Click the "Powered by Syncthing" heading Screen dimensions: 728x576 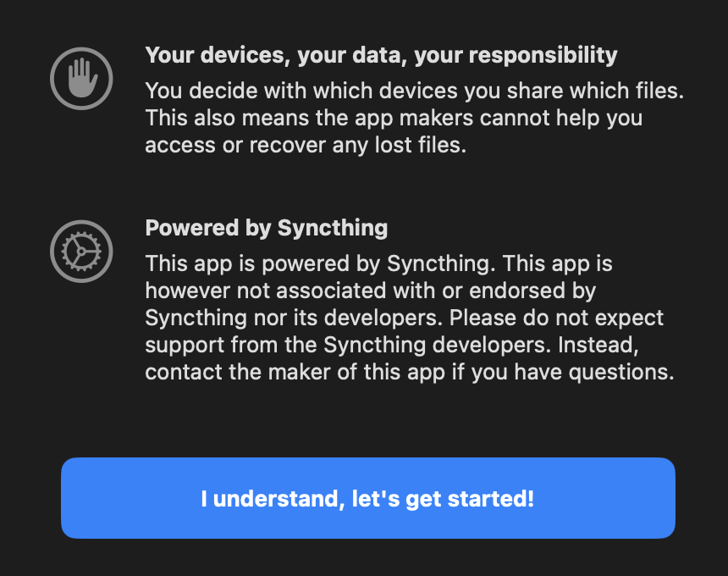tap(267, 228)
